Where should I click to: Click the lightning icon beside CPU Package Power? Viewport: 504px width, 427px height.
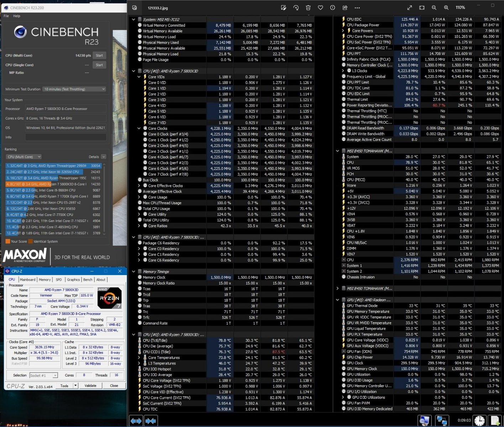coord(343,25)
